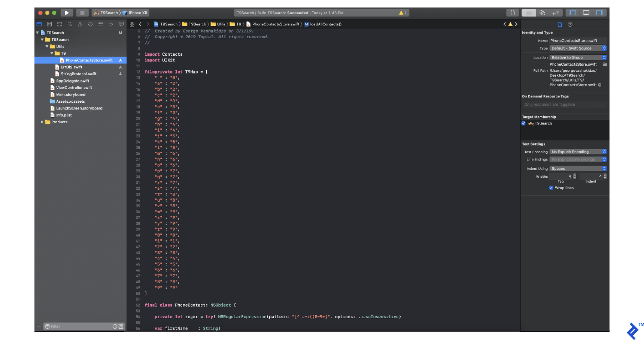644x340 pixels.
Task: Adjust the Indent width stepper
Action: tap(605, 176)
